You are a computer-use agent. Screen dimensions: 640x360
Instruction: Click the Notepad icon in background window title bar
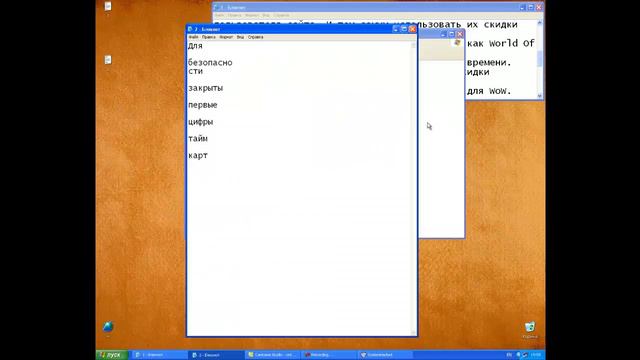tap(216, 7)
